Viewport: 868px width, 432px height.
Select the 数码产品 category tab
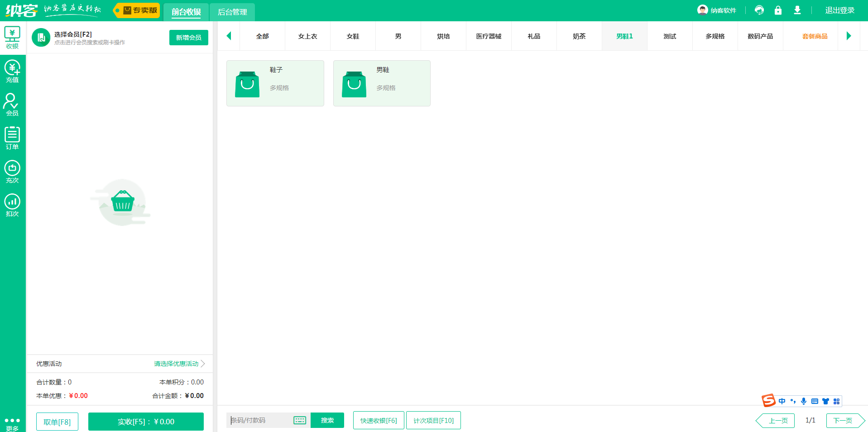[x=761, y=36]
